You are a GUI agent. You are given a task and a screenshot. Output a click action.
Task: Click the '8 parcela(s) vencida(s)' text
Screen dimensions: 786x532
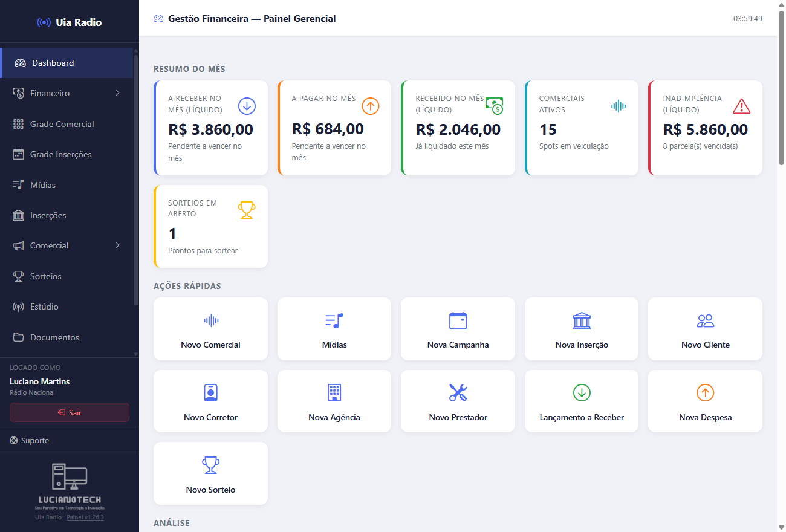click(x=700, y=146)
